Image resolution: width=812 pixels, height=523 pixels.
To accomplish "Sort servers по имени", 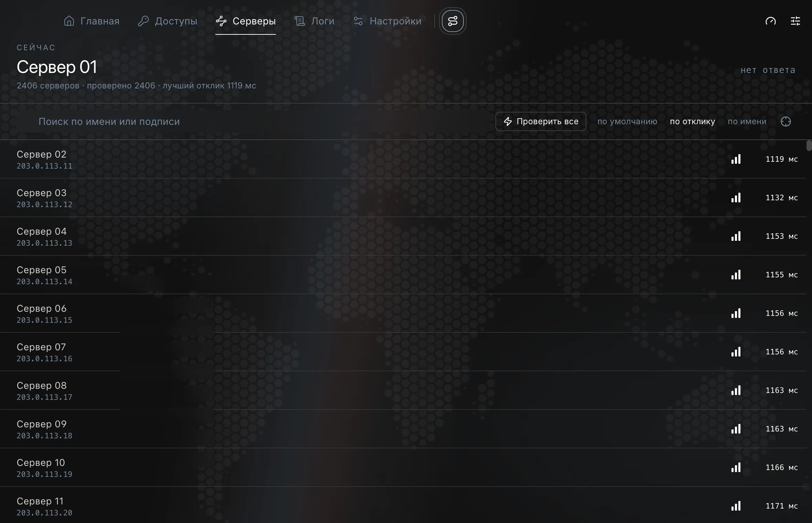I will tap(747, 121).
